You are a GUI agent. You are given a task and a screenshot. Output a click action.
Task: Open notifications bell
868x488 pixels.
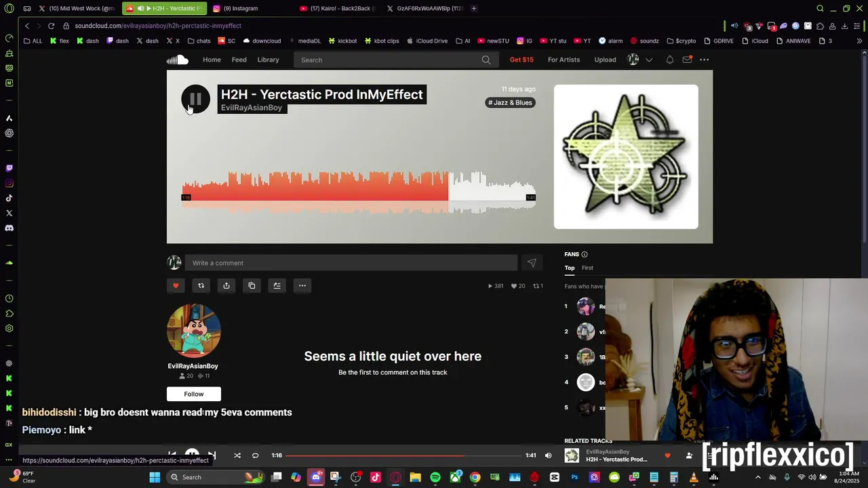pos(669,60)
